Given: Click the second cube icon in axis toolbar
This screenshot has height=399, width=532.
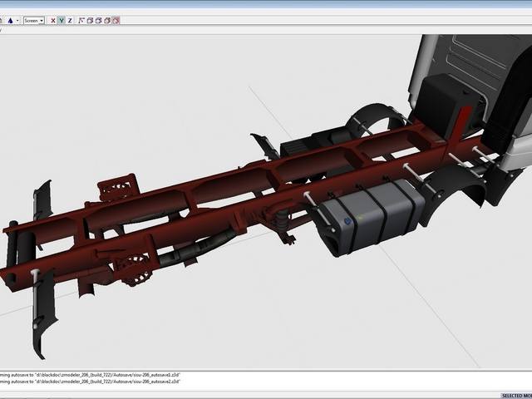Looking at the screenshot, I should click(x=98, y=20).
